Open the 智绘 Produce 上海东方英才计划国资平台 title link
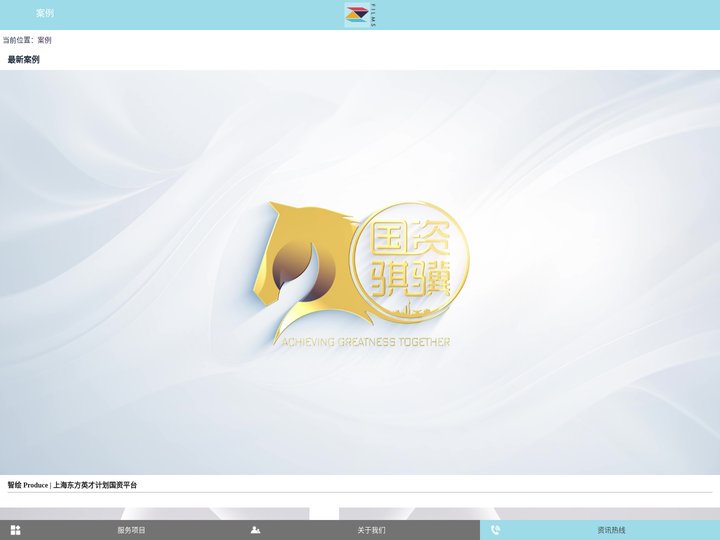 72,485
